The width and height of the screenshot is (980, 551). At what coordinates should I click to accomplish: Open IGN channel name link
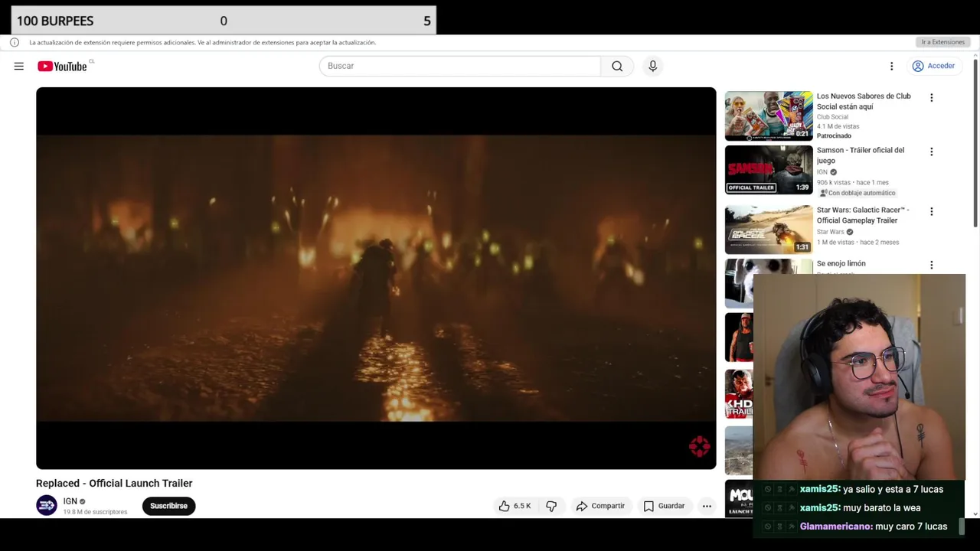point(70,501)
